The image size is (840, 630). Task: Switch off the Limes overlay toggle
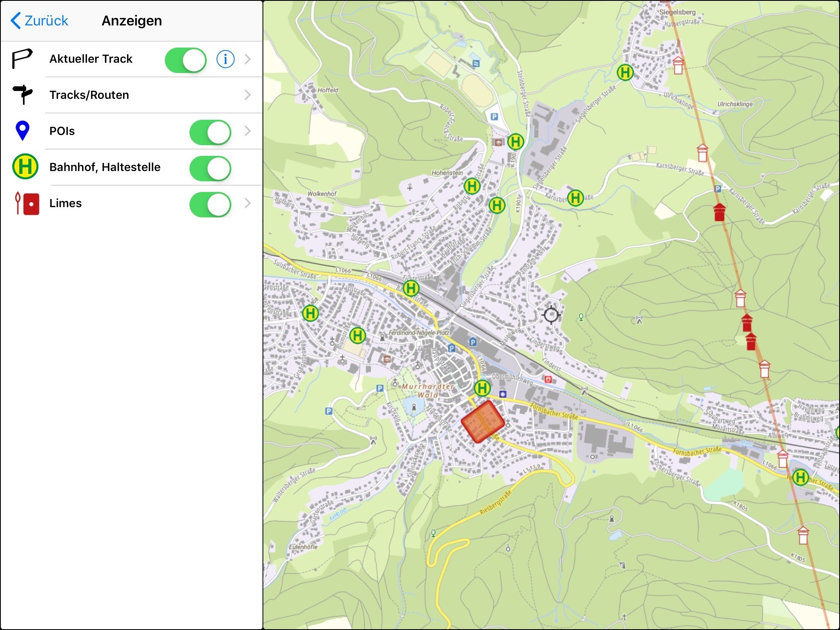tap(210, 204)
